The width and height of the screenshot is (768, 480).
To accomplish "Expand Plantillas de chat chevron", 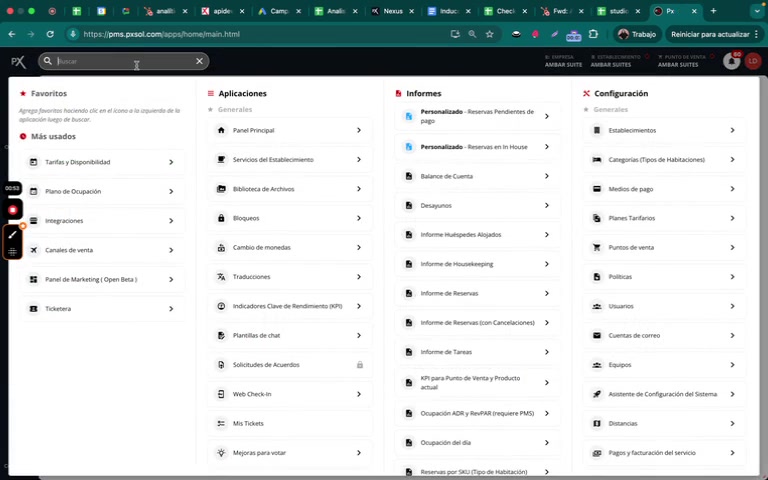I will click(x=359, y=336).
